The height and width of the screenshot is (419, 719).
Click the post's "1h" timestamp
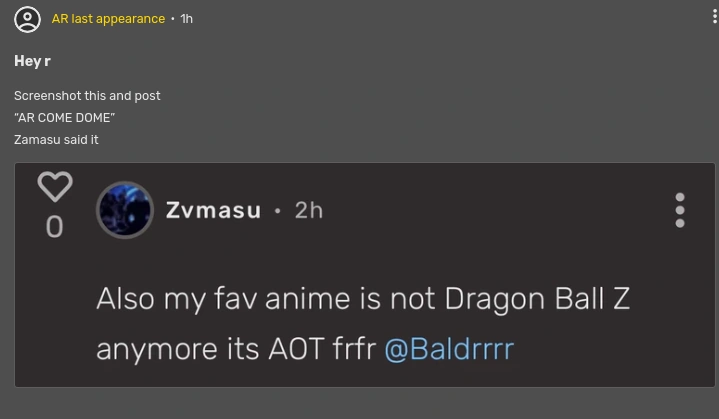coord(186,19)
